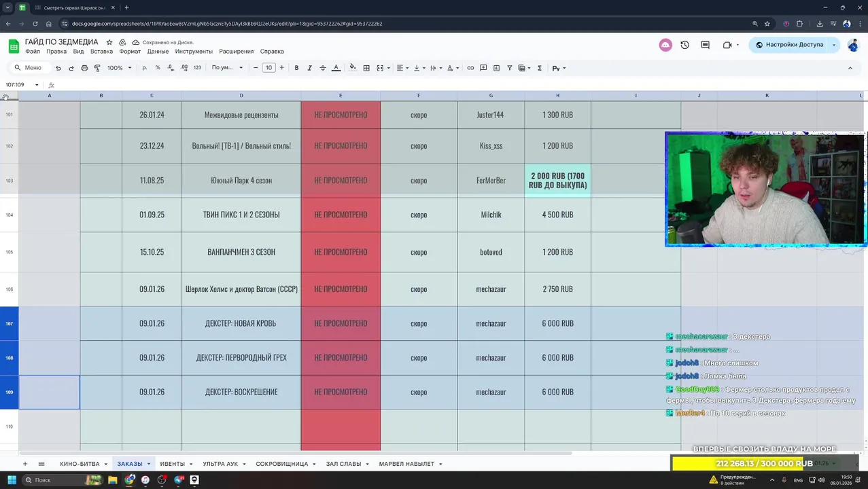Viewport: 868px width, 489px height.
Task: Open the input tools Ру dropdown
Action: coord(559,68)
